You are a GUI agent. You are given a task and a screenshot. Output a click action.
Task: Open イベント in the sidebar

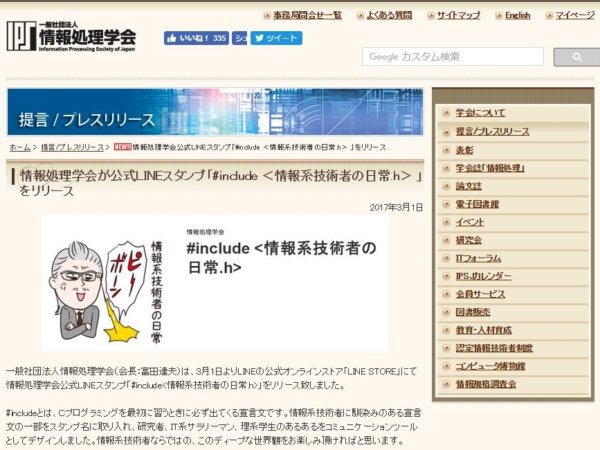470,222
